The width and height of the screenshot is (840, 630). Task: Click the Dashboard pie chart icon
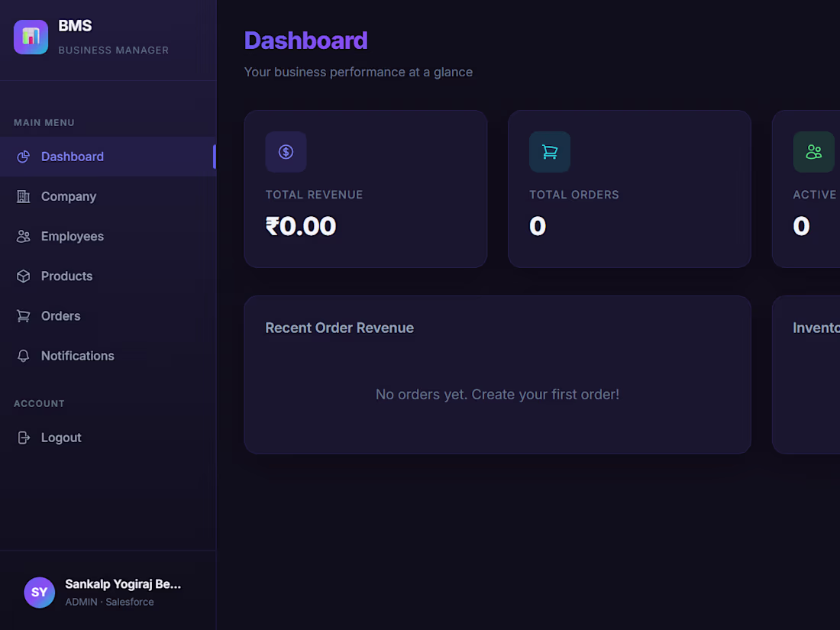[x=24, y=157]
